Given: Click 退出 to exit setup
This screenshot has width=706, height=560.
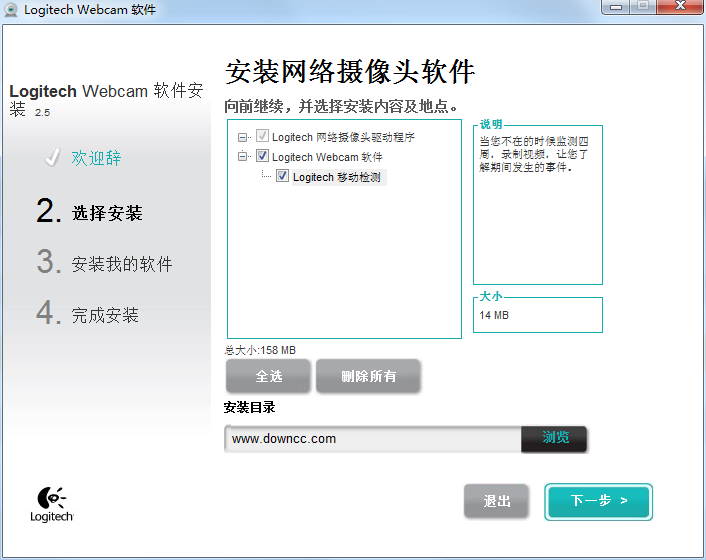Looking at the screenshot, I should pyautogui.click(x=496, y=501).
